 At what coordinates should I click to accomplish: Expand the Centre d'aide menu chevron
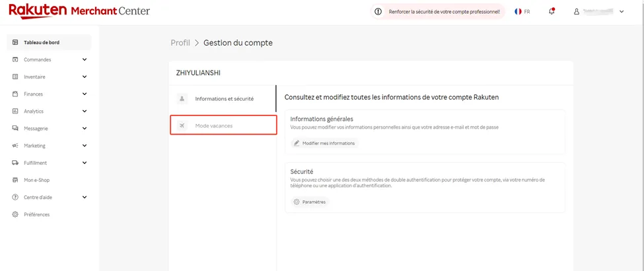(85, 197)
